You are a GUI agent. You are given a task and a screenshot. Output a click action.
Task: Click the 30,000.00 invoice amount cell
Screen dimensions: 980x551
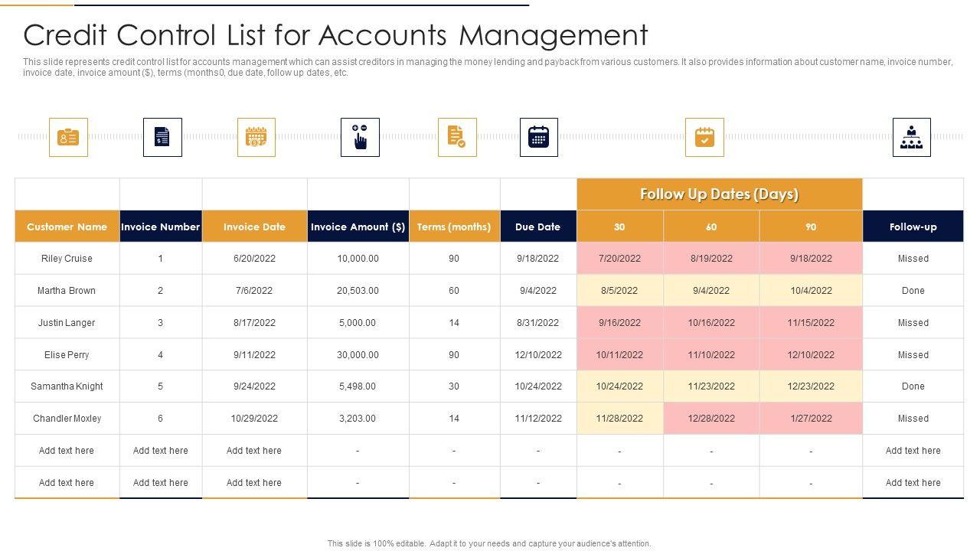tap(358, 355)
